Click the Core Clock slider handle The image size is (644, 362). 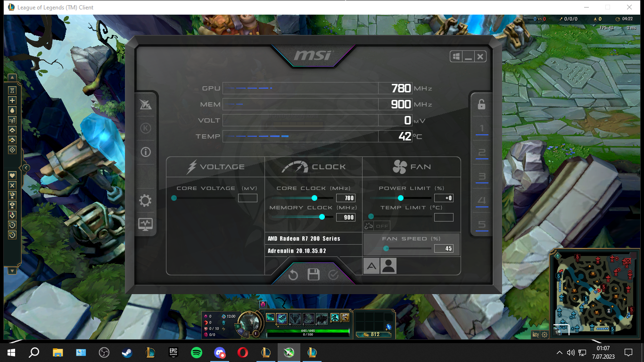tap(314, 198)
